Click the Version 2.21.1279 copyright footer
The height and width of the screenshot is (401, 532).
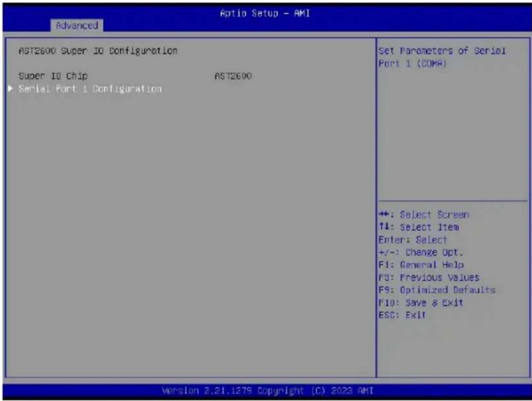tap(267, 391)
